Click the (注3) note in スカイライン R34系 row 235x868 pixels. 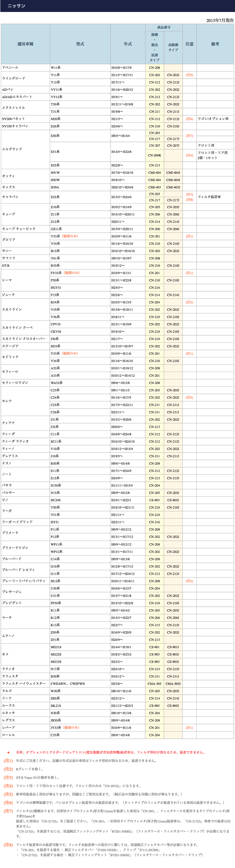pos(189,303)
